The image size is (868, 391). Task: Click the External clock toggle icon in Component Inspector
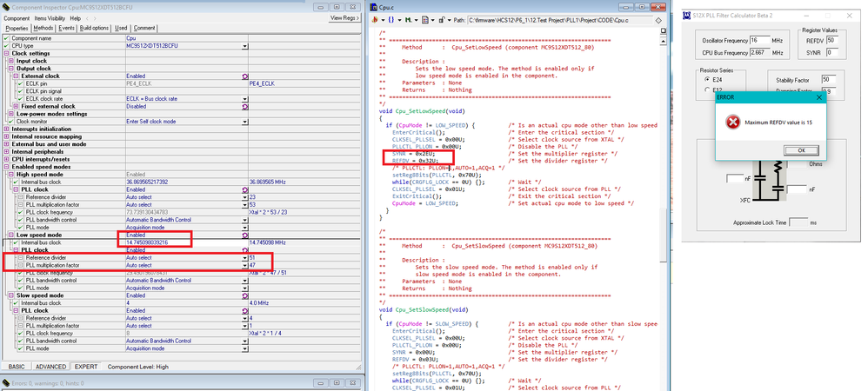[244, 76]
